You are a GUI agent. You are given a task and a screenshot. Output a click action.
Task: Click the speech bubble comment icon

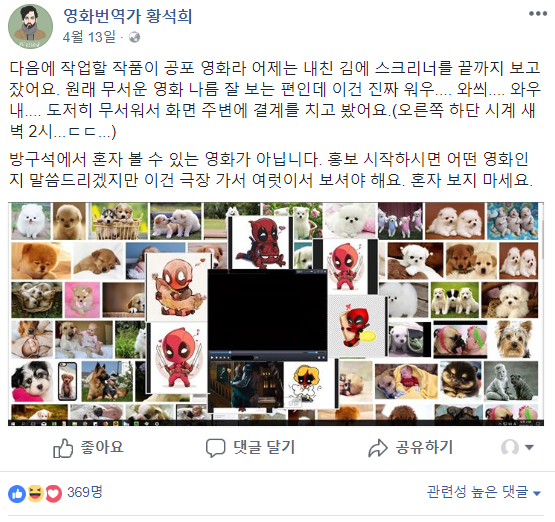coord(216,448)
